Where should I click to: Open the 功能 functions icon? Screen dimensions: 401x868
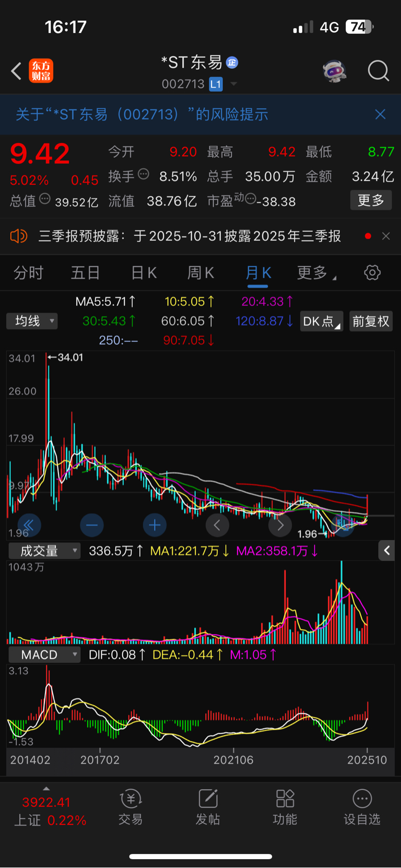(x=285, y=807)
